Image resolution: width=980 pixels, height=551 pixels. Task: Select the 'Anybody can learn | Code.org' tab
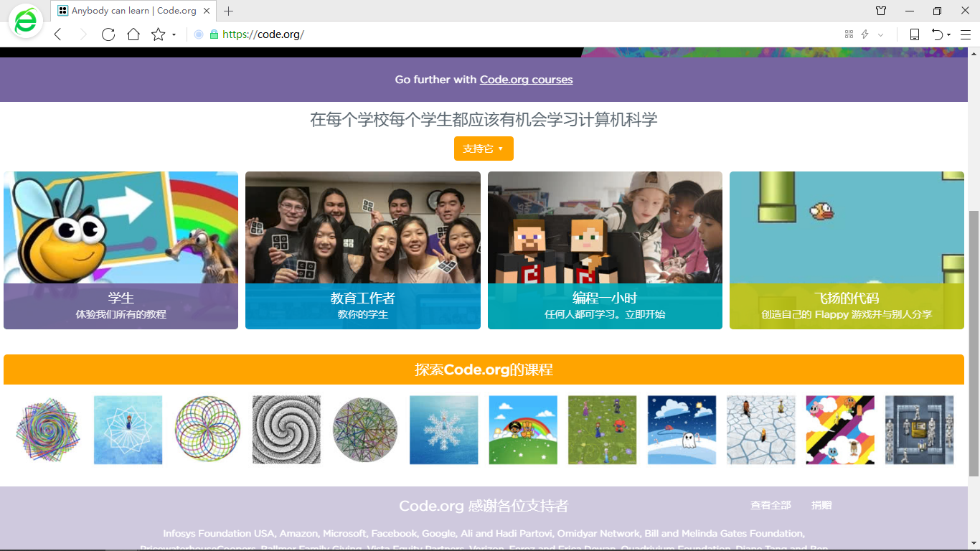coord(134,11)
